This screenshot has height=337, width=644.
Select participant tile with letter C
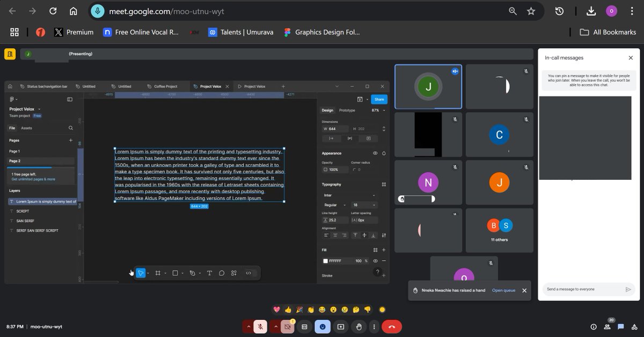500,135
